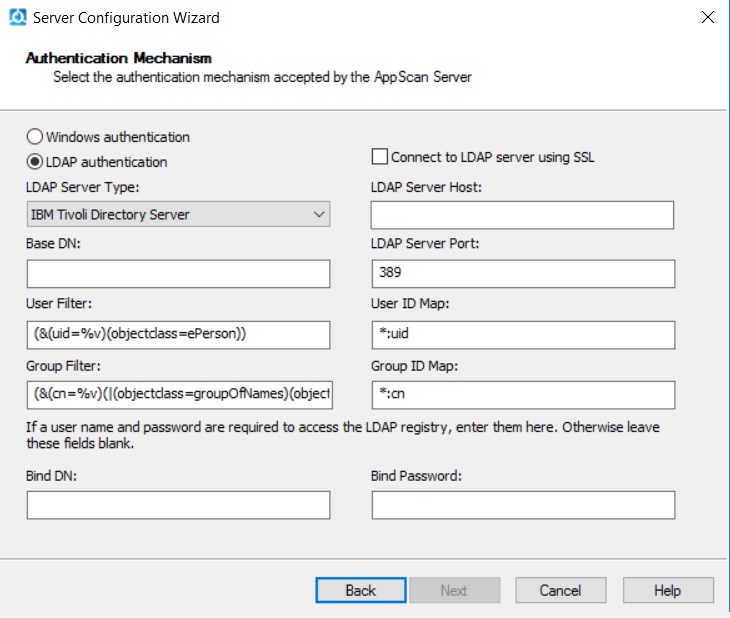Click the Base DN input field
The height and width of the screenshot is (618, 730).
[178, 274]
